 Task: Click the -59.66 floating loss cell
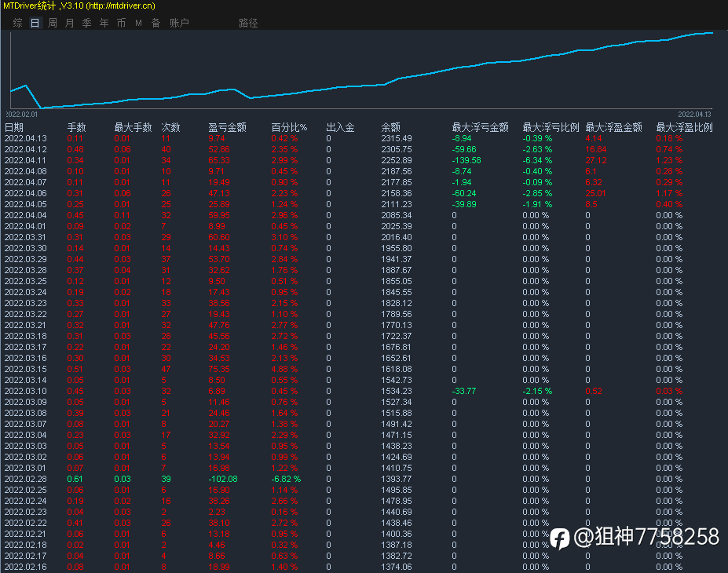point(463,149)
